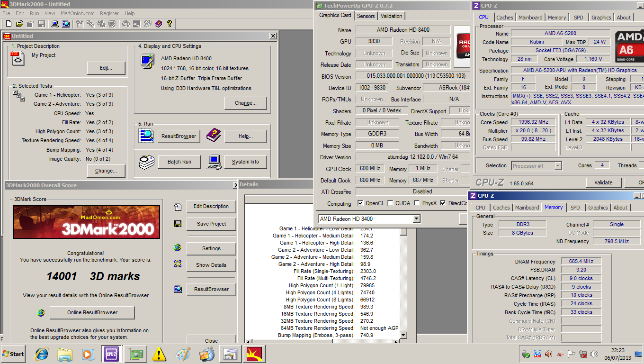Click the Edit Description button

(x=211, y=206)
